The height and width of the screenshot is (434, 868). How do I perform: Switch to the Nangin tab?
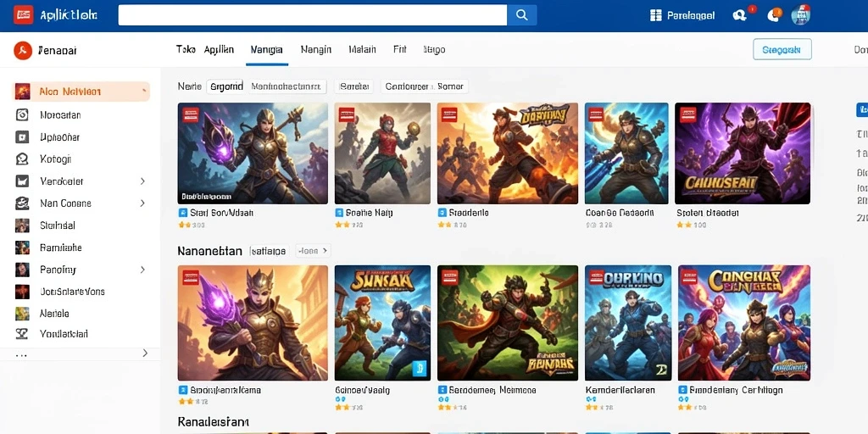coord(316,49)
